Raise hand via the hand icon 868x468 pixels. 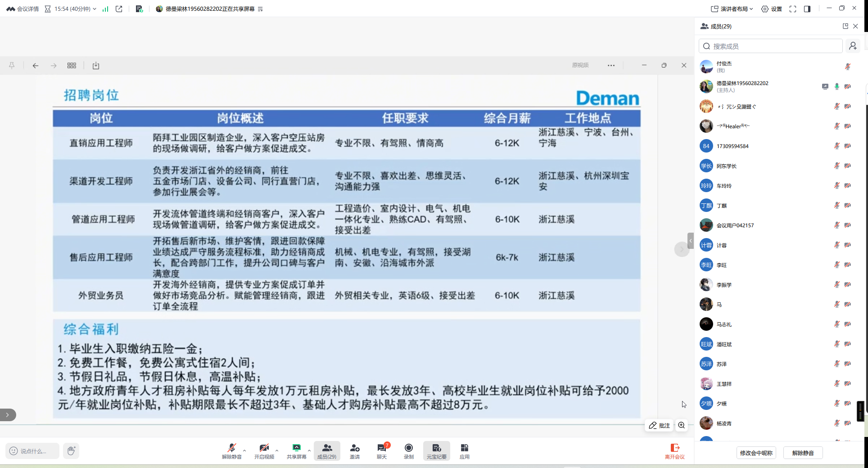click(71, 451)
